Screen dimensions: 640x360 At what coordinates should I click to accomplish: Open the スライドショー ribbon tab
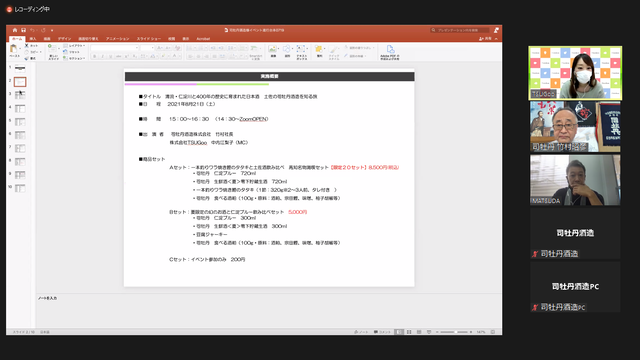149,39
